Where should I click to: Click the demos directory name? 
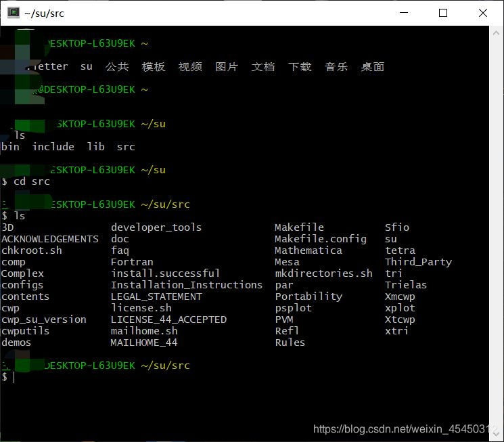16,342
